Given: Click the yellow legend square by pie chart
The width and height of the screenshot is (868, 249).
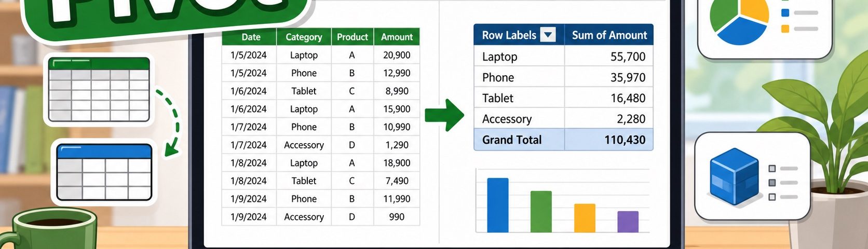Looking at the screenshot, I should pyautogui.click(x=785, y=29).
